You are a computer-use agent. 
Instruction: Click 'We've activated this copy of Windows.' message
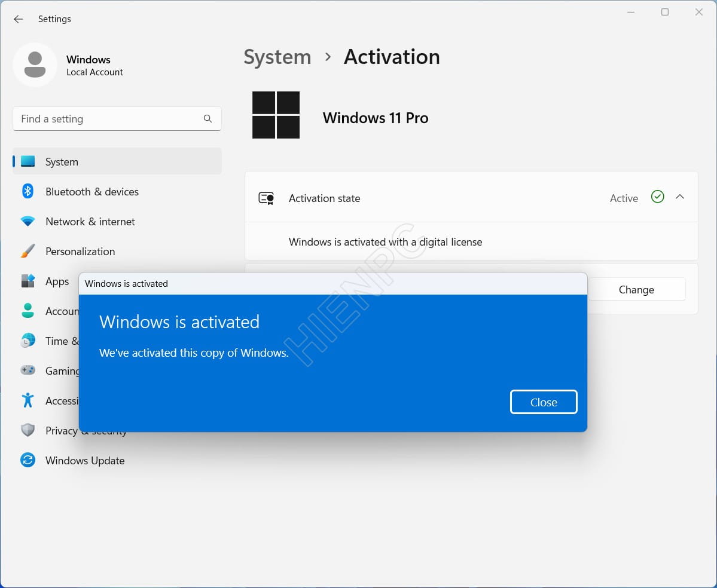click(x=194, y=353)
